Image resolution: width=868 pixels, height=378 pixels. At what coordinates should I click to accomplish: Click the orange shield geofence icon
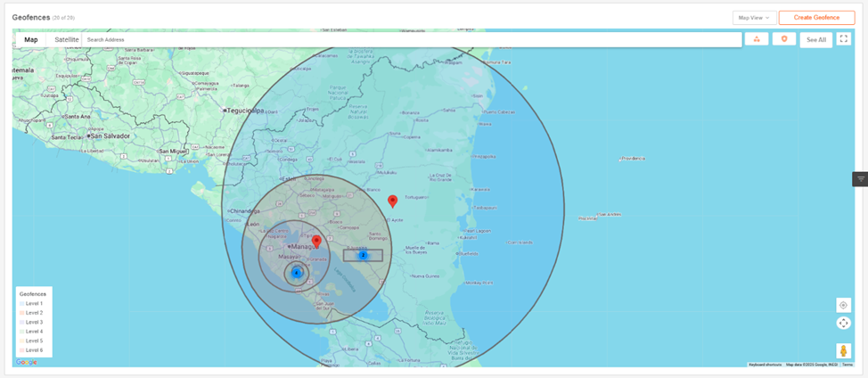point(784,38)
